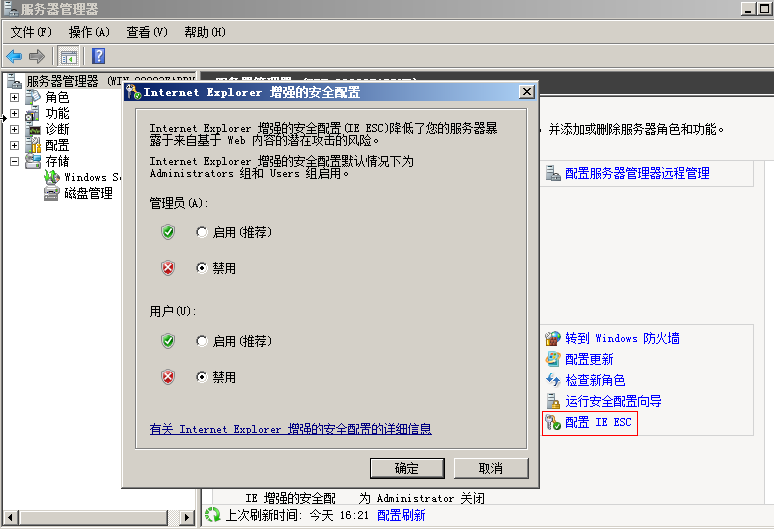Viewport: 774px width, 529px height.
Task: Click the 配置 configuration icon in tree
Action: pyautogui.click(x=33, y=145)
